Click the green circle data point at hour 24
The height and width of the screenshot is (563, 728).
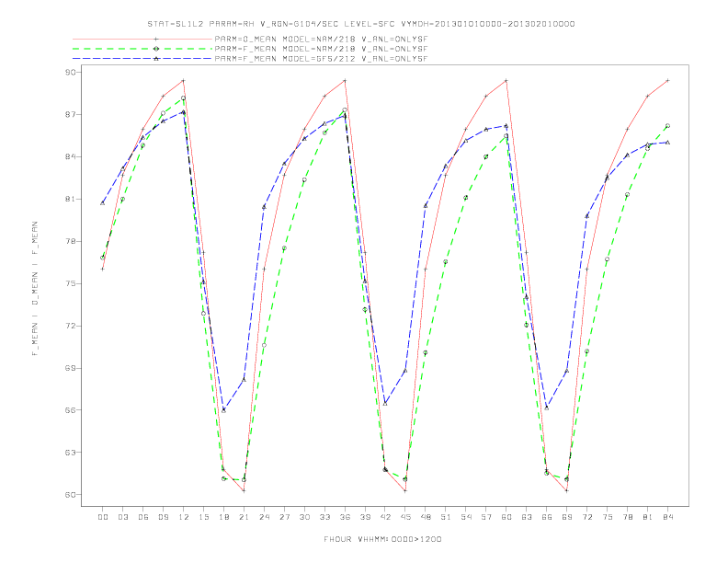(264, 345)
